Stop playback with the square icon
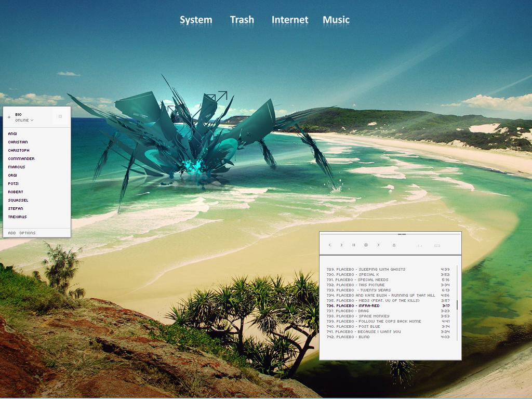Viewport: 532px width, 399px height. pos(366,245)
